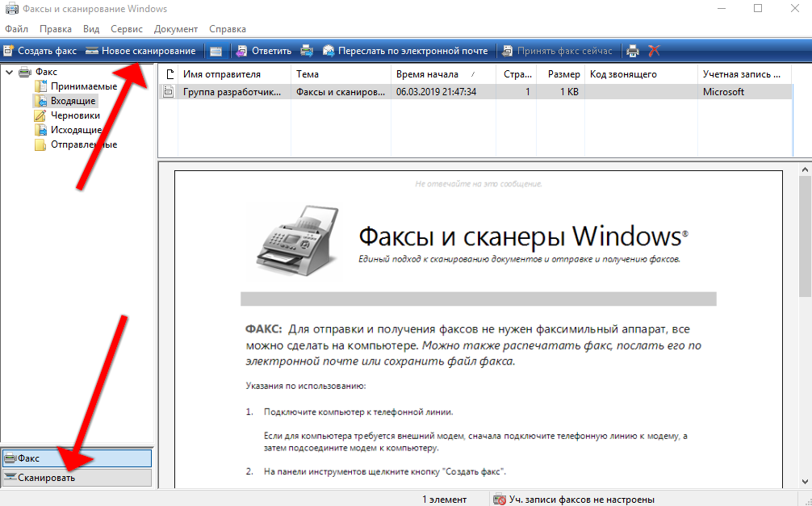Click the app icon in title bar

click(11, 9)
